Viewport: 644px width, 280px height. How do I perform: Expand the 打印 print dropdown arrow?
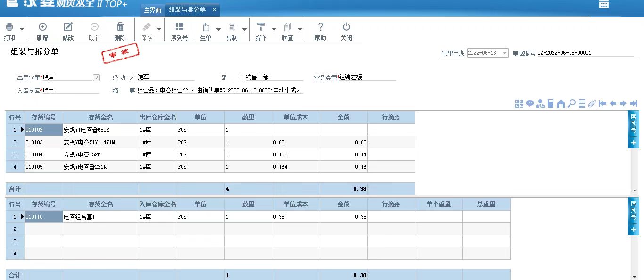22,29
